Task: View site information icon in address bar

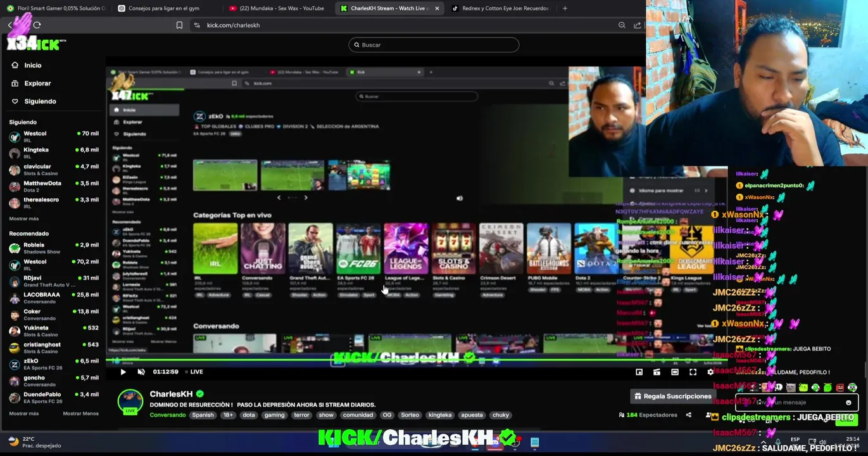Action: point(197,25)
